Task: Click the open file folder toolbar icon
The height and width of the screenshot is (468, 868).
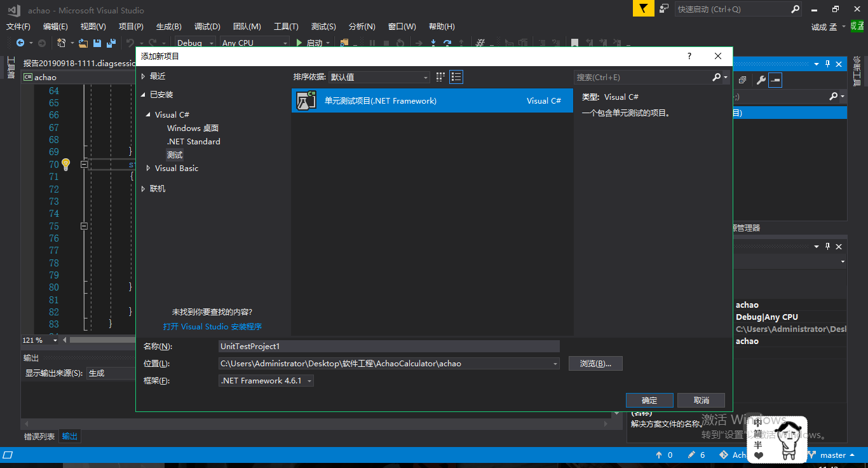Action: (x=83, y=43)
